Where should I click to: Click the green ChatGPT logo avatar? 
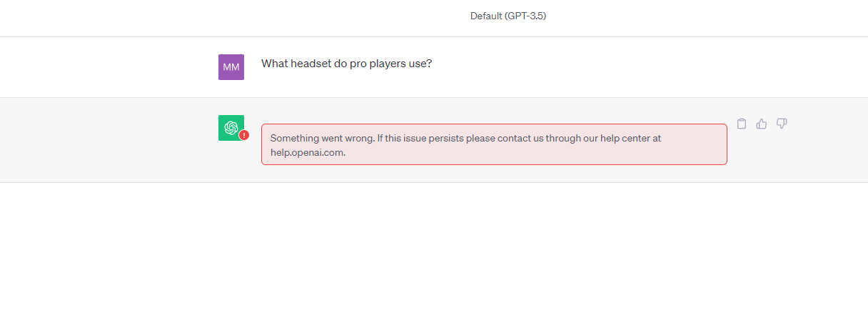click(231, 128)
